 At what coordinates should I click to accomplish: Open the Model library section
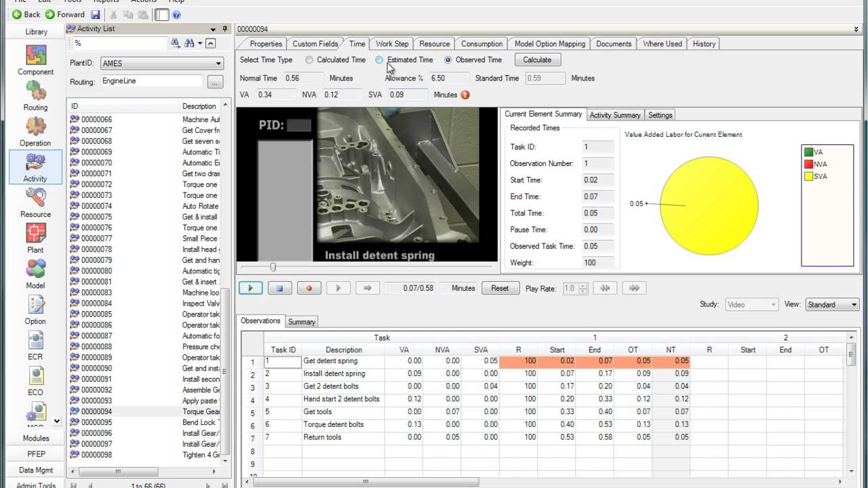coord(35,274)
